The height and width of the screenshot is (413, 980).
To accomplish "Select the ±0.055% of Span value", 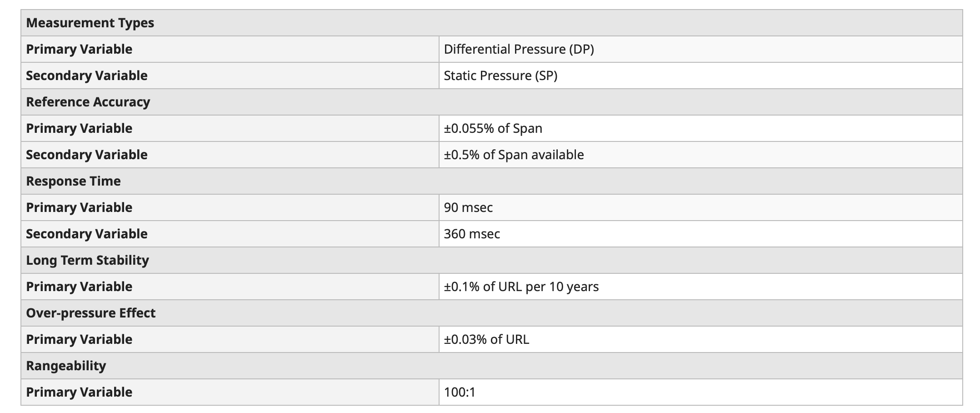I will [x=493, y=128].
